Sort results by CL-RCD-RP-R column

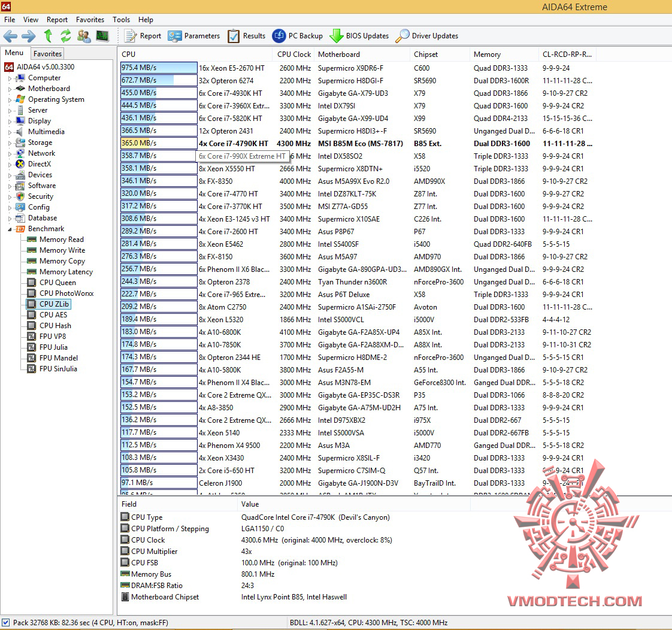(567, 54)
